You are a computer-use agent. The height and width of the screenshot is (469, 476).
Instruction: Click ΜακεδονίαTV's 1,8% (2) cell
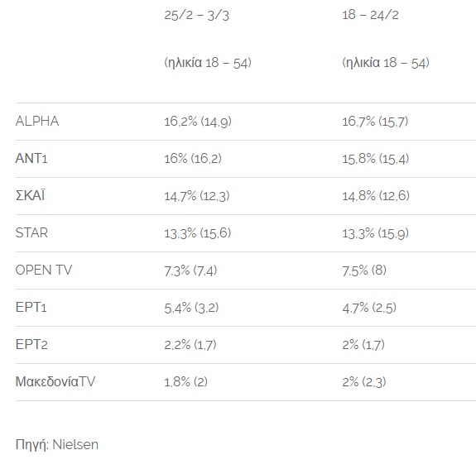click(185, 381)
